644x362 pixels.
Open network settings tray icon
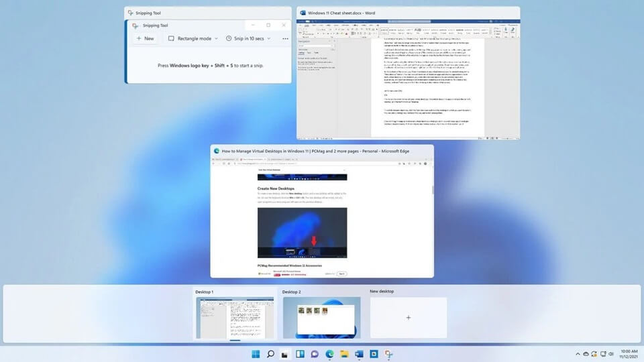point(603,354)
